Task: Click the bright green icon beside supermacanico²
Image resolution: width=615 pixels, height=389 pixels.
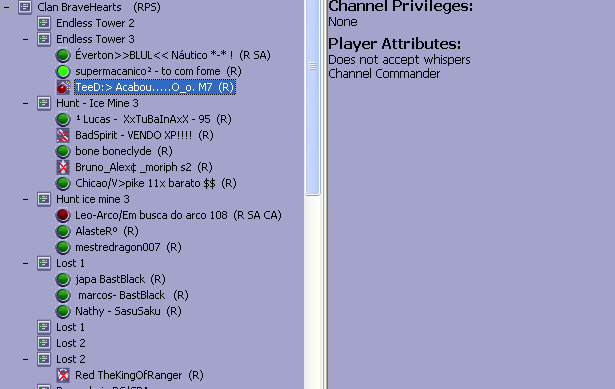Action: (x=63, y=71)
